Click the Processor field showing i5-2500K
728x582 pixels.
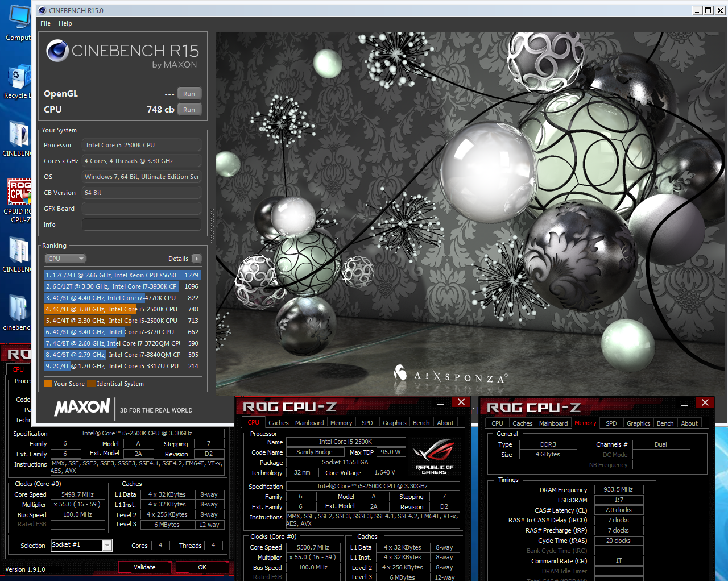[142, 145]
